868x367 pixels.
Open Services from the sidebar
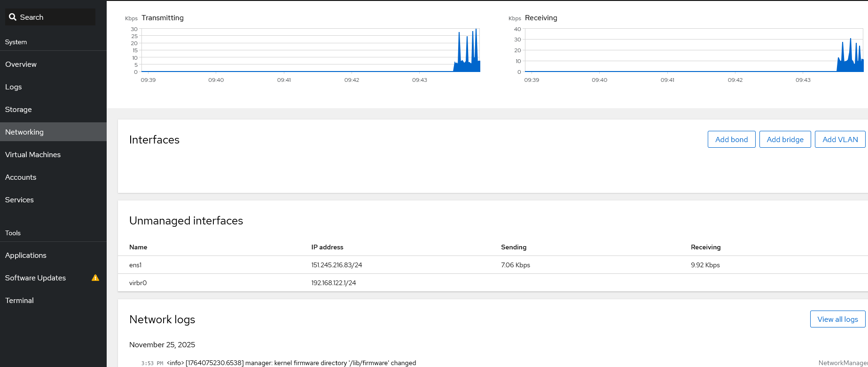click(x=19, y=200)
